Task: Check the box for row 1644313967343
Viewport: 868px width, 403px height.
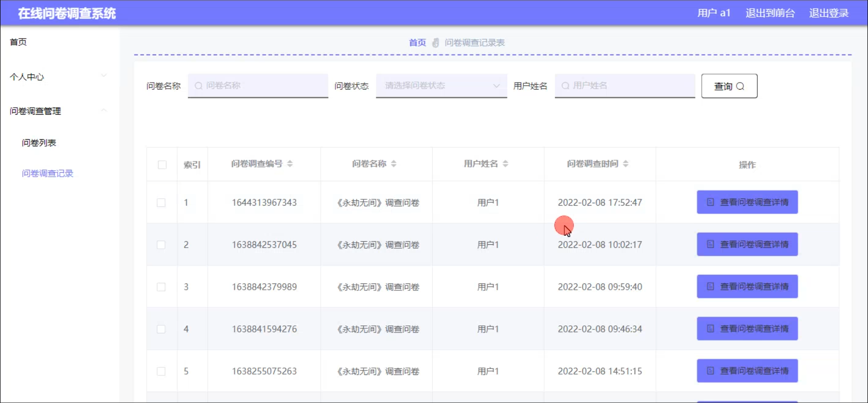Action: coord(161,203)
